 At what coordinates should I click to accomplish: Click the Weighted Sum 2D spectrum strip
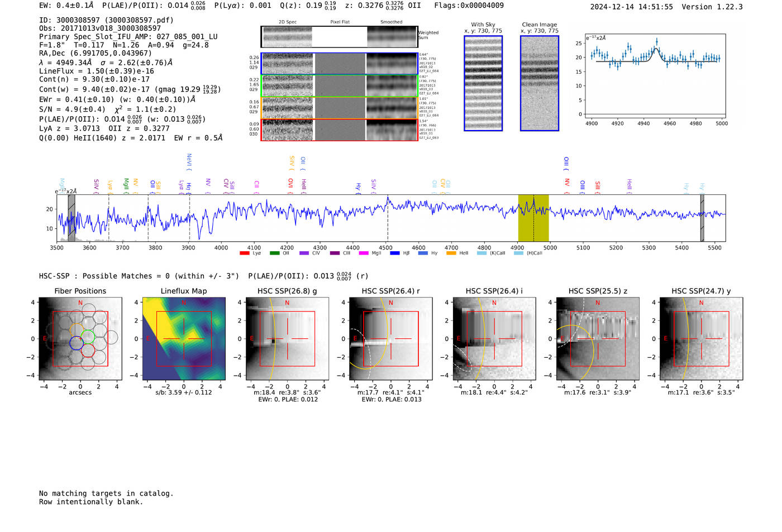[x=339, y=37]
